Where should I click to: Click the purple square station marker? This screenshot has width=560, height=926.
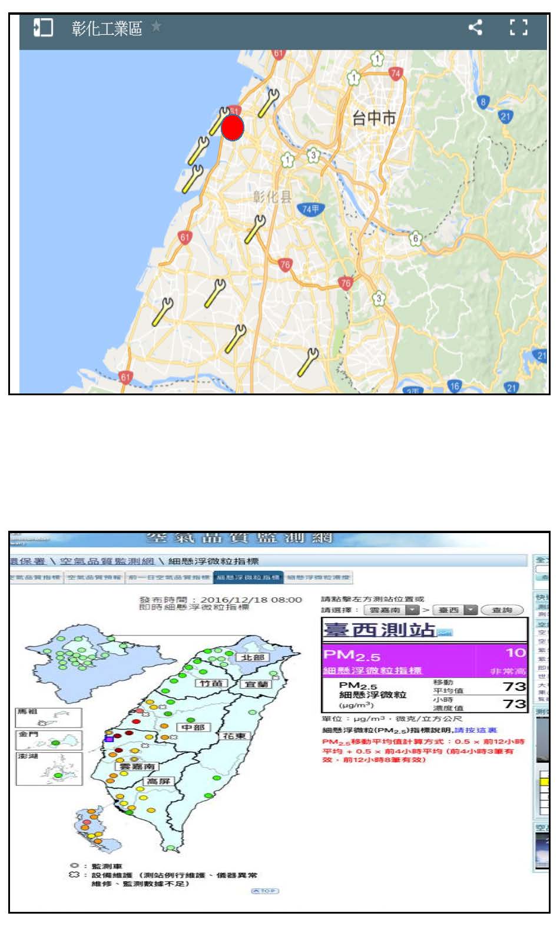pos(109,738)
